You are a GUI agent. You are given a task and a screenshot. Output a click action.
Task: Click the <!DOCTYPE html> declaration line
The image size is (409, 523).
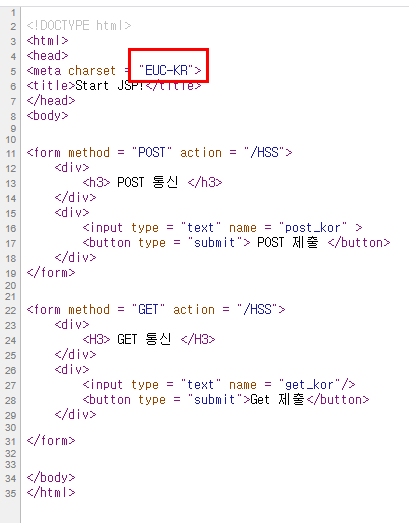79,25
